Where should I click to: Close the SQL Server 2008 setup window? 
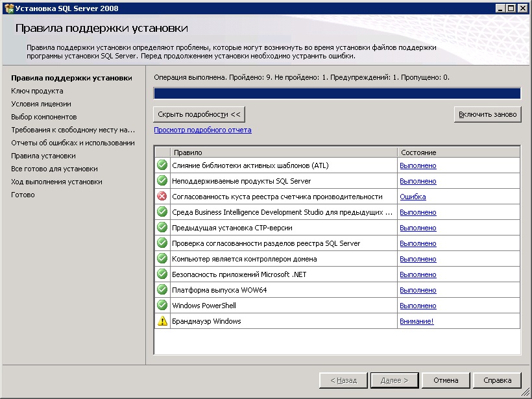pos(523,8)
